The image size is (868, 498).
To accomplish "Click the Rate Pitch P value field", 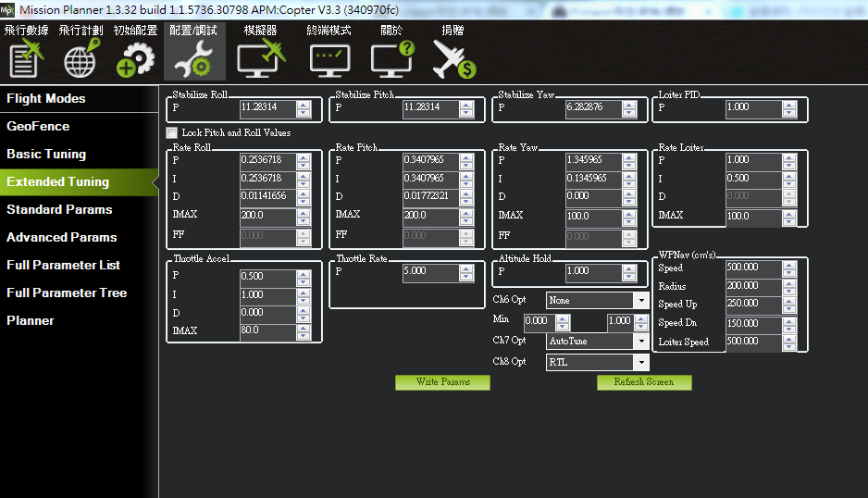I will point(430,161).
